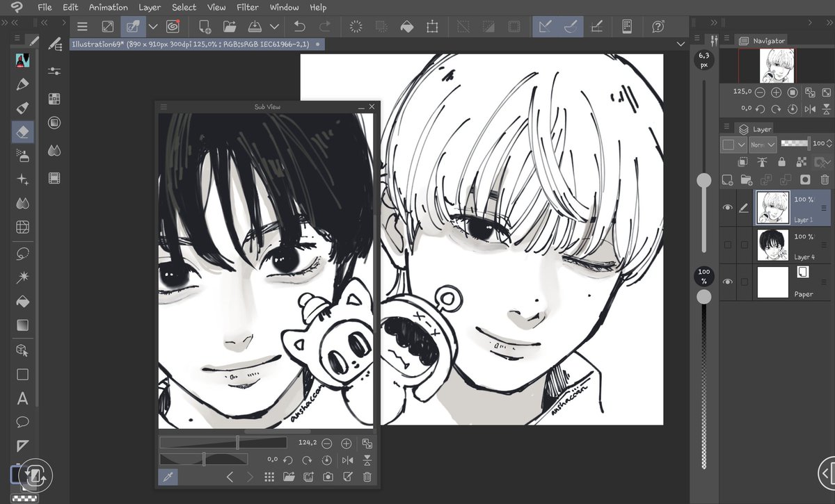This screenshot has width=835, height=504.
Task: Switch to the Illustration69 canvas tab
Action: tap(197, 44)
